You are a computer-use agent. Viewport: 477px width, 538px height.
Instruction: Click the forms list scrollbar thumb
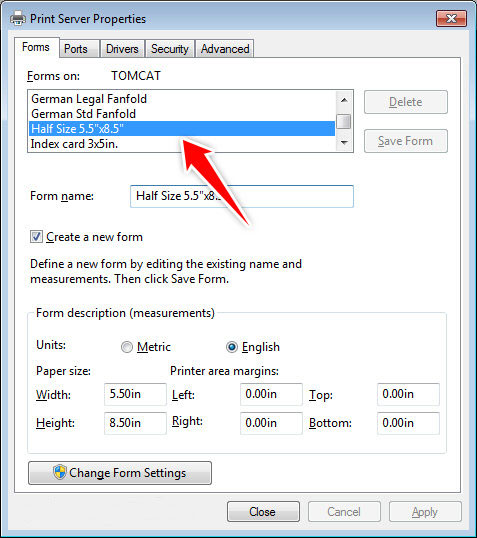pyautogui.click(x=344, y=121)
